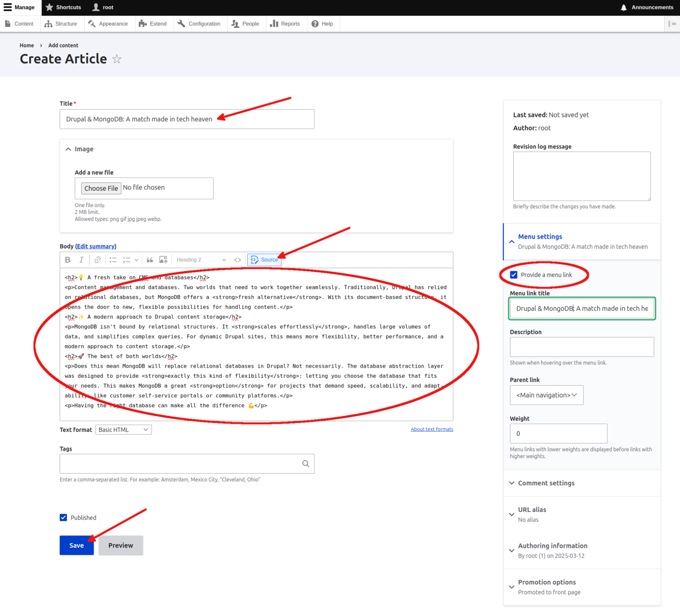
Task: Open About text formats link
Action: tap(432, 429)
